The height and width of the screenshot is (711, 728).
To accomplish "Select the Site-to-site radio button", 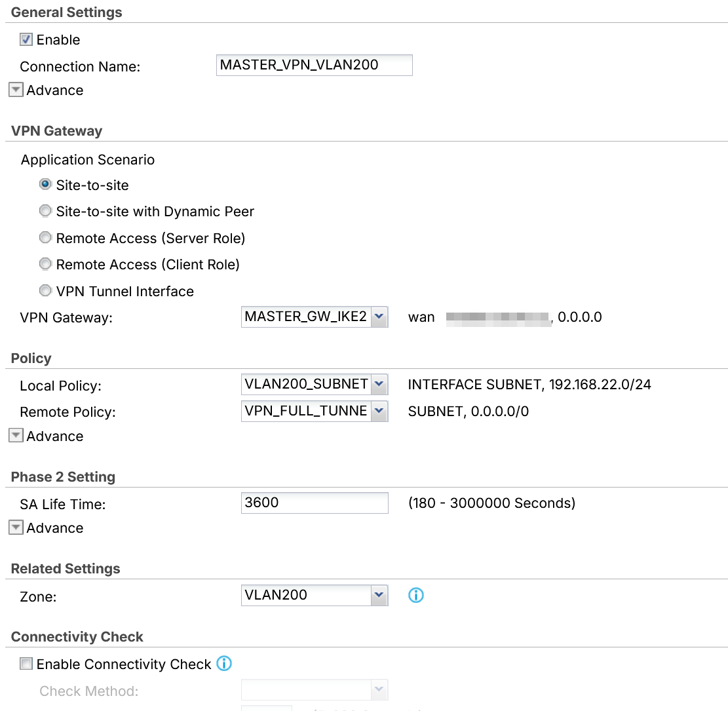I will (x=45, y=184).
